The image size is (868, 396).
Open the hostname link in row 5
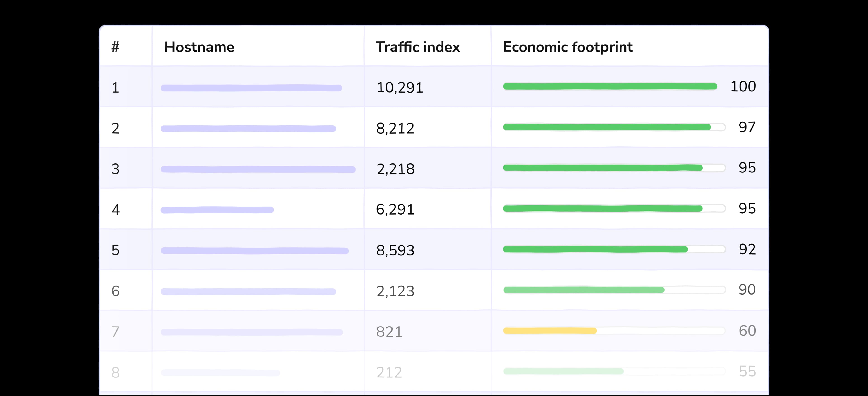pyautogui.click(x=254, y=251)
